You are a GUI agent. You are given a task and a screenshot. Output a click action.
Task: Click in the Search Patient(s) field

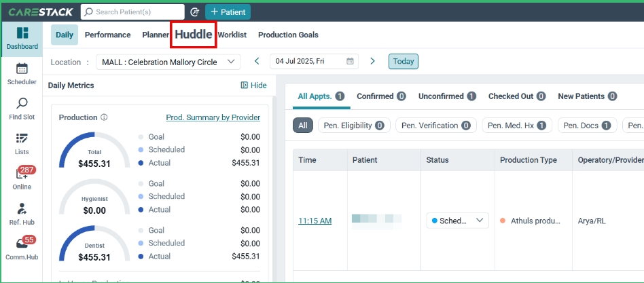click(132, 12)
